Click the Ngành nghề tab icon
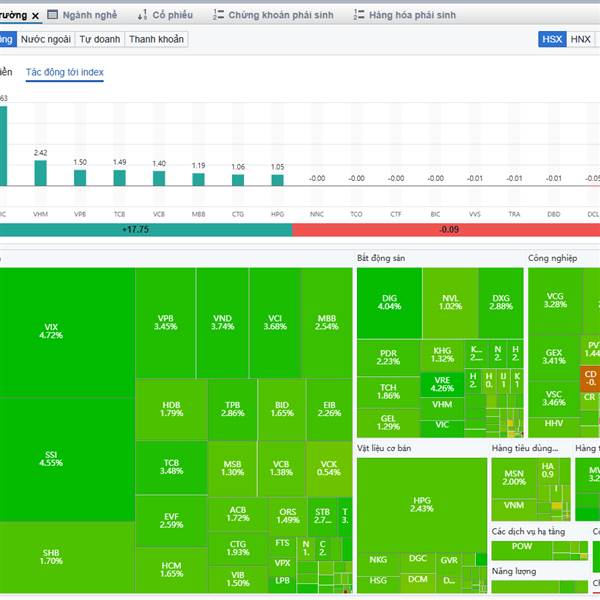The width and height of the screenshot is (600, 600). coord(53,16)
